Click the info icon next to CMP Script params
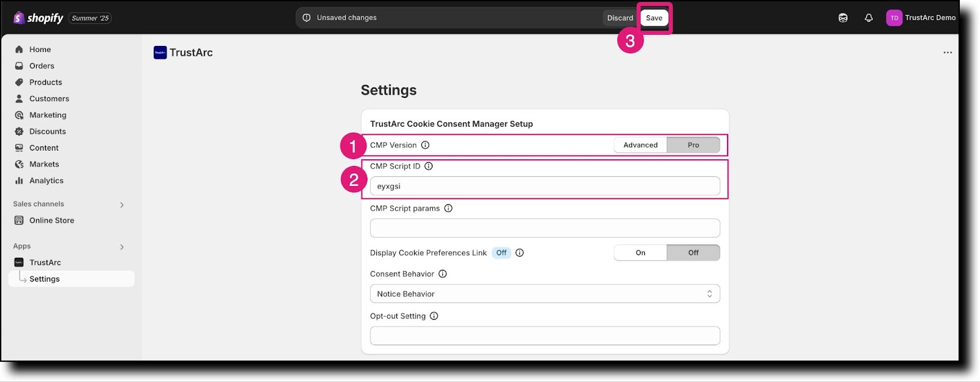 [x=448, y=208]
